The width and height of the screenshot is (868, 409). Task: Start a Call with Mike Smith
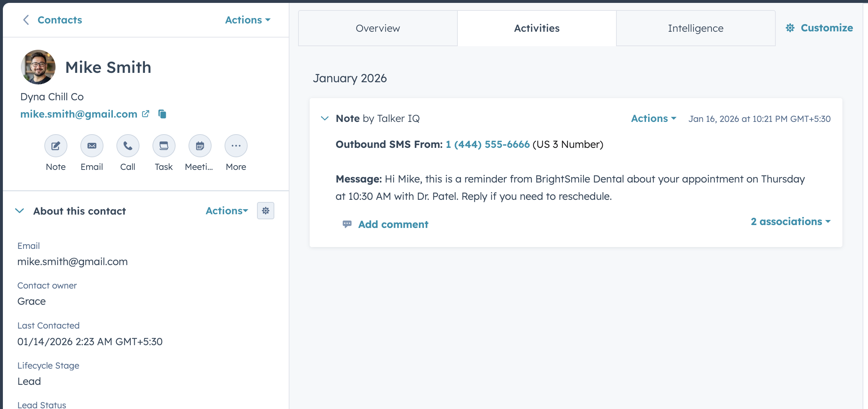pos(128,146)
